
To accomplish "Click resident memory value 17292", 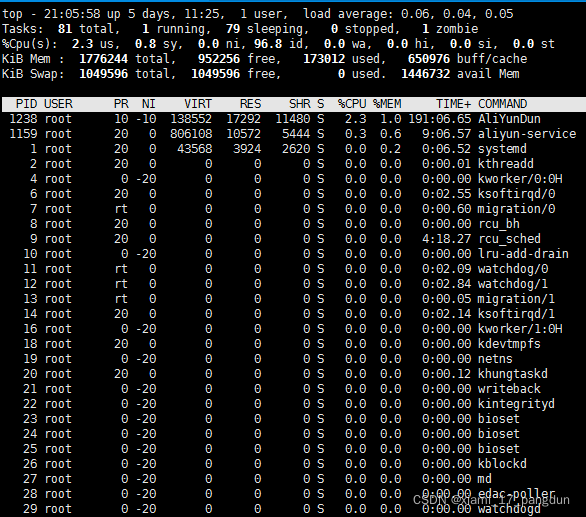I will tap(244, 119).
